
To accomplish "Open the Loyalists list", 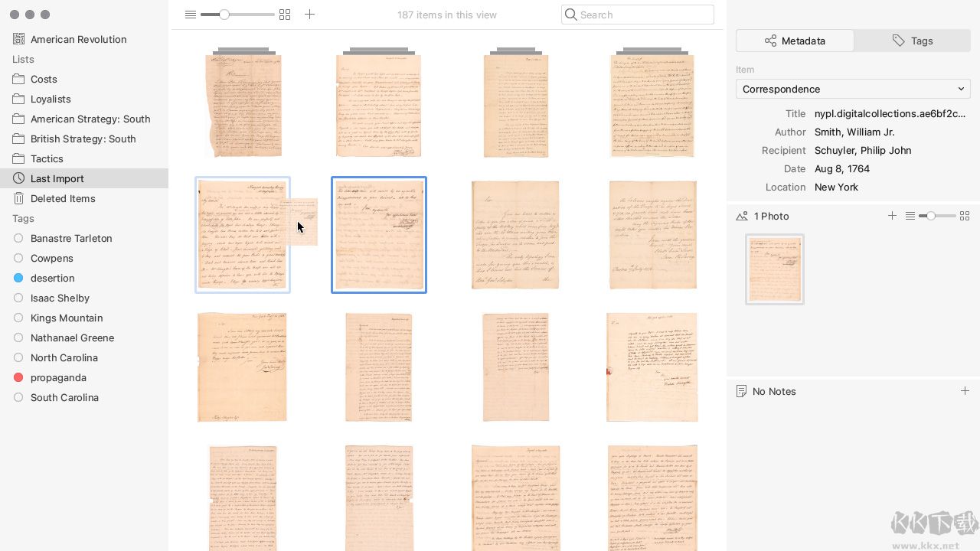I will [x=51, y=99].
